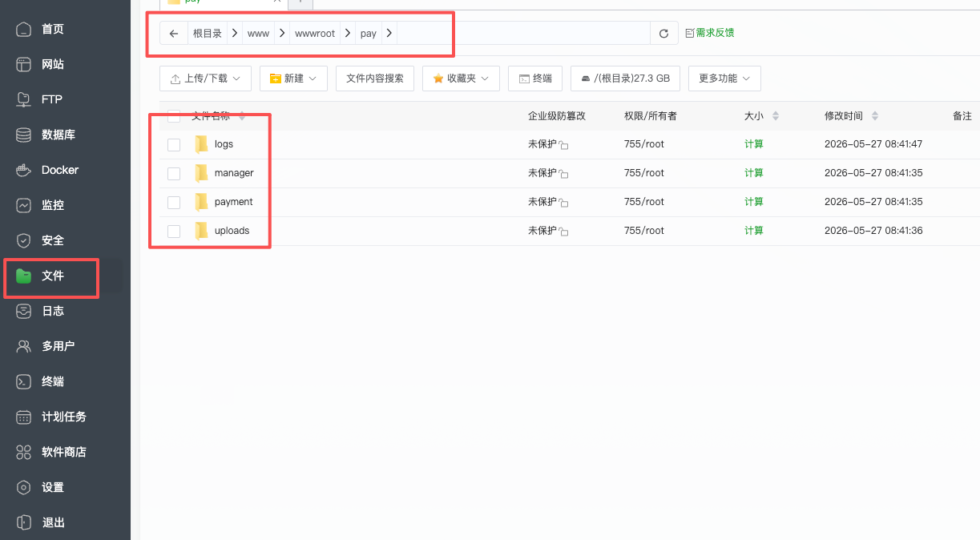Click the 计划任务 scheduled tasks icon
Image resolution: width=980 pixels, height=540 pixels.
(x=24, y=417)
